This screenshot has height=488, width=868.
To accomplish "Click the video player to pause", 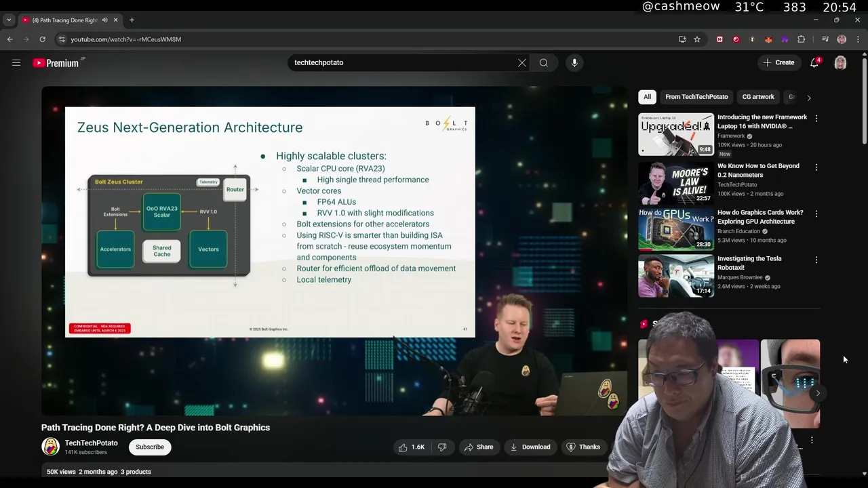I will [x=334, y=250].
